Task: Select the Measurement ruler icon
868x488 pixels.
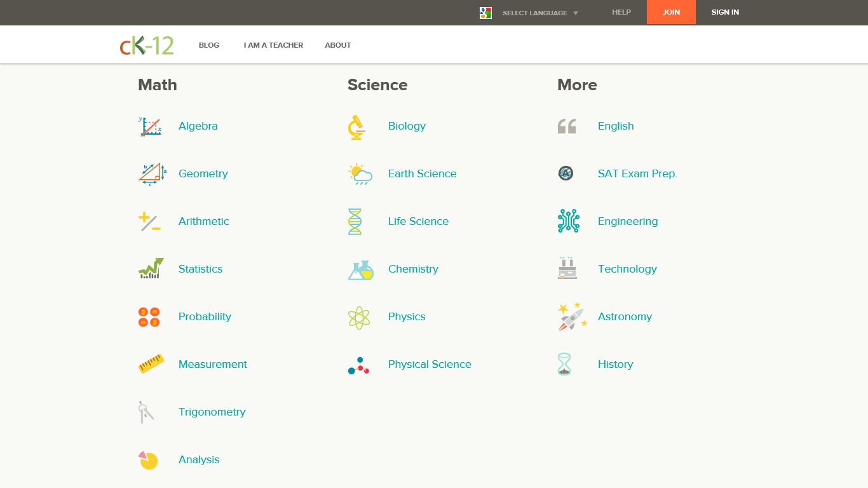Action: tap(151, 364)
